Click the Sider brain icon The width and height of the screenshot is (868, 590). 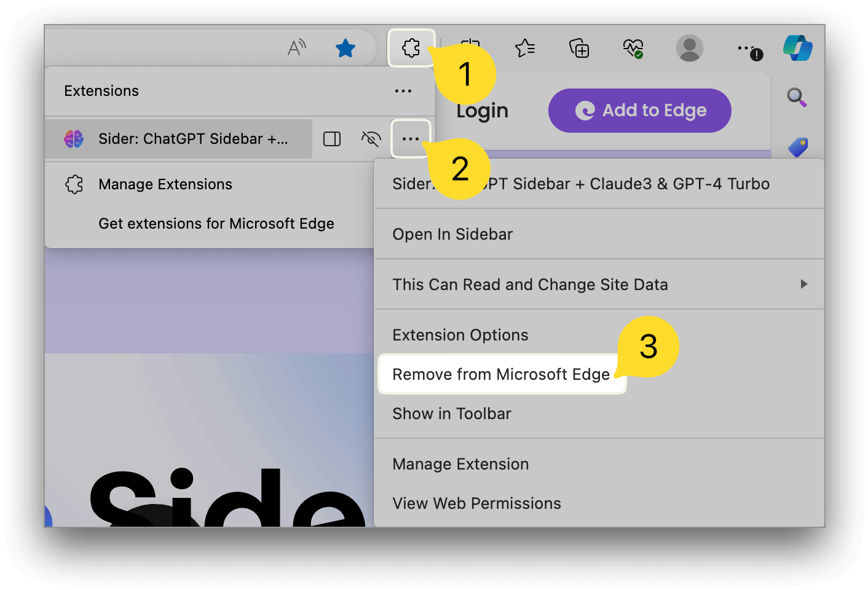pos(74,139)
